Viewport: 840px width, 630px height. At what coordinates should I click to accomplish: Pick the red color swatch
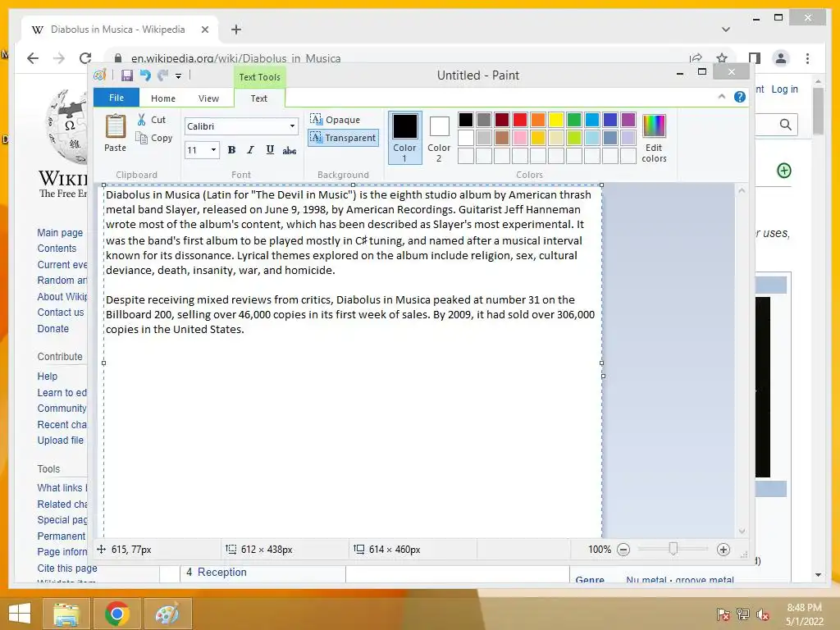point(519,120)
